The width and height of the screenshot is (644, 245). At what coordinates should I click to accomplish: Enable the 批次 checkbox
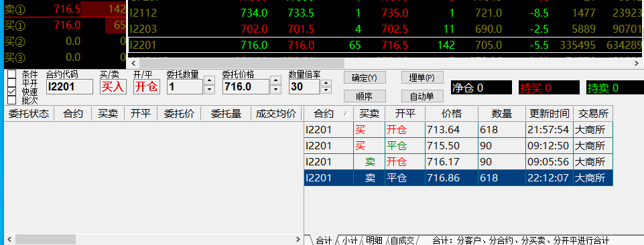tap(12, 100)
